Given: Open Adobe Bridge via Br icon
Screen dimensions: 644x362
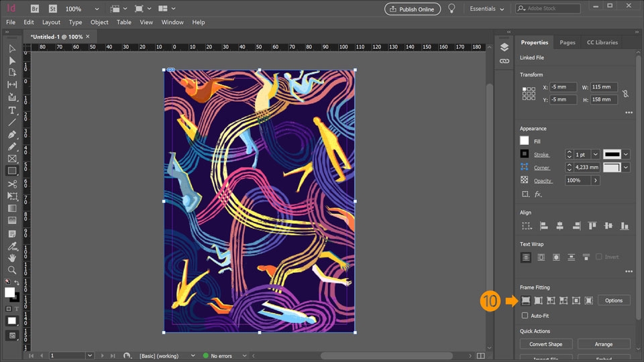Looking at the screenshot, I should (34, 9).
